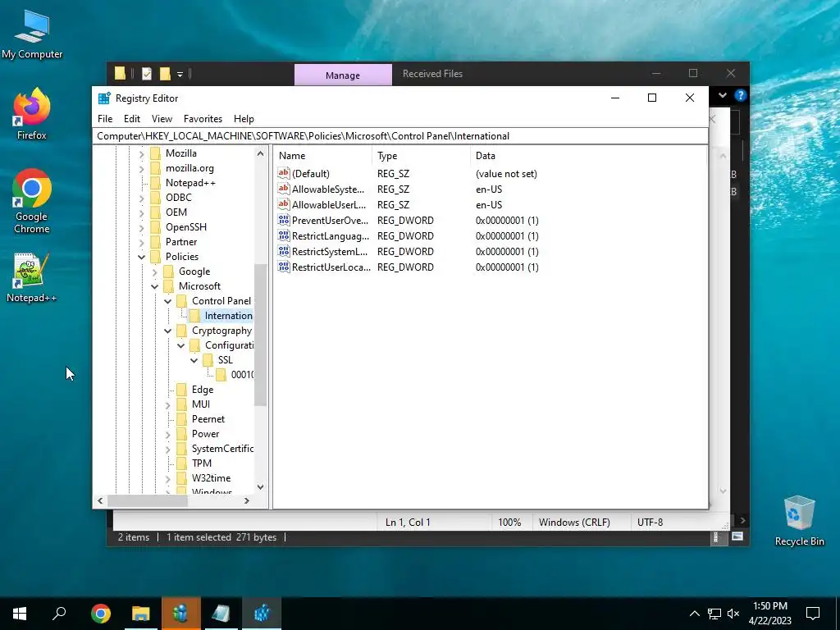
Task: Open the Recycle Bin
Action: pos(799,521)
